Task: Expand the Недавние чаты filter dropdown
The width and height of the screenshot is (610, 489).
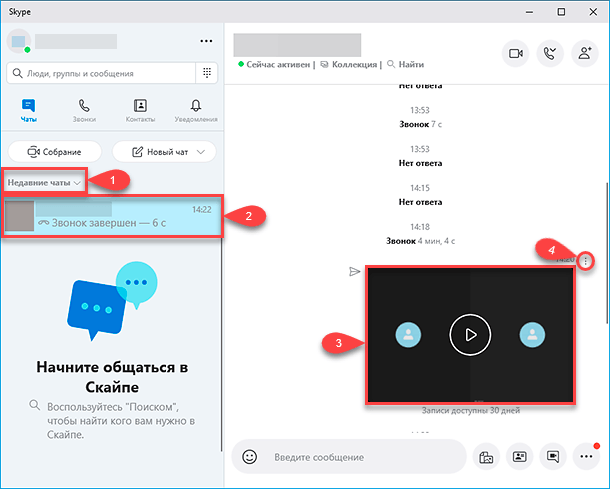Action: click(x=44, y=182)
